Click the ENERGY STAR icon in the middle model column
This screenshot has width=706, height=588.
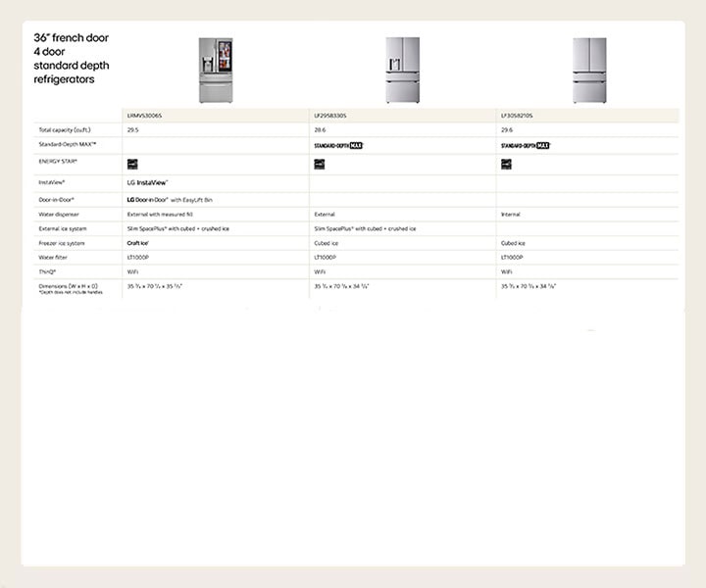(x=320, y=165)
